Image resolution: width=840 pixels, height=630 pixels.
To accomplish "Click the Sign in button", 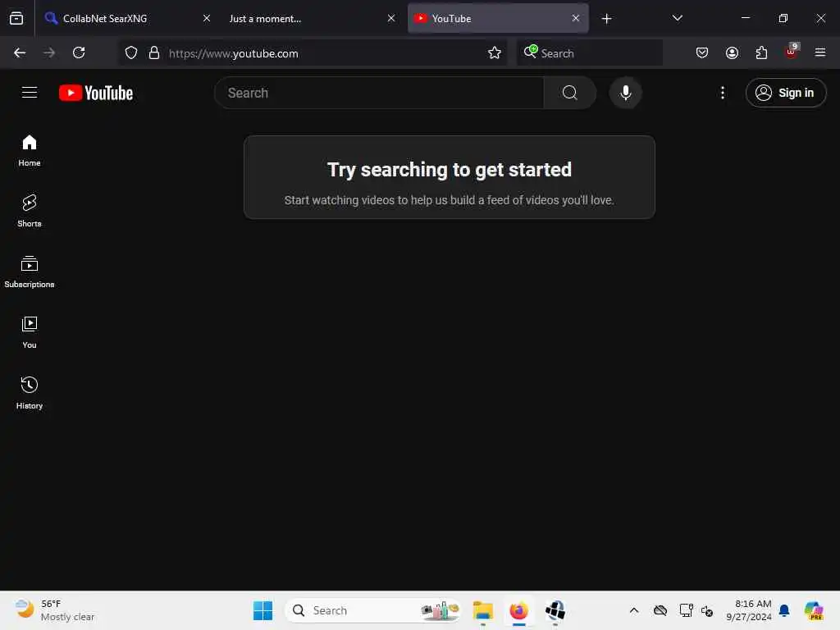I will pos(785,93).
